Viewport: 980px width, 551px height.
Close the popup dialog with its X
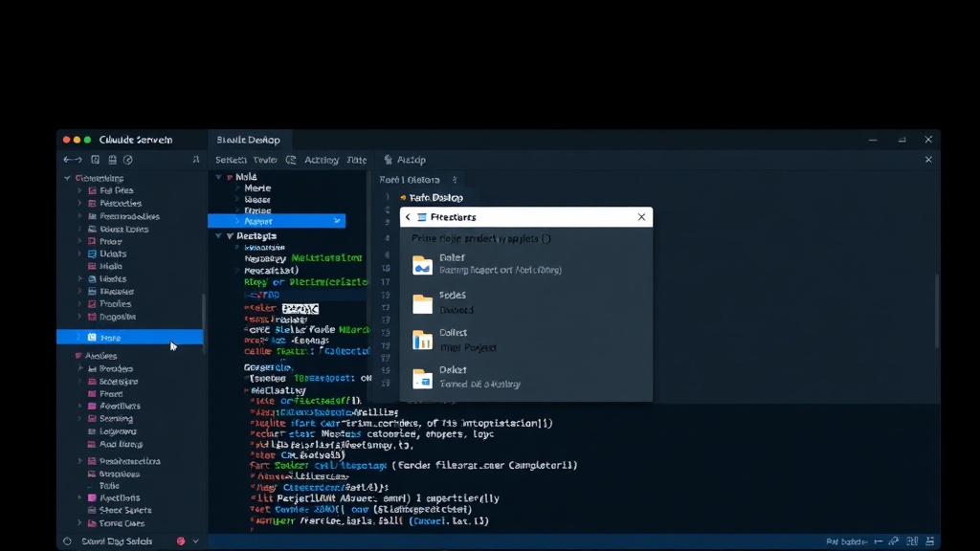coord(641,217)
